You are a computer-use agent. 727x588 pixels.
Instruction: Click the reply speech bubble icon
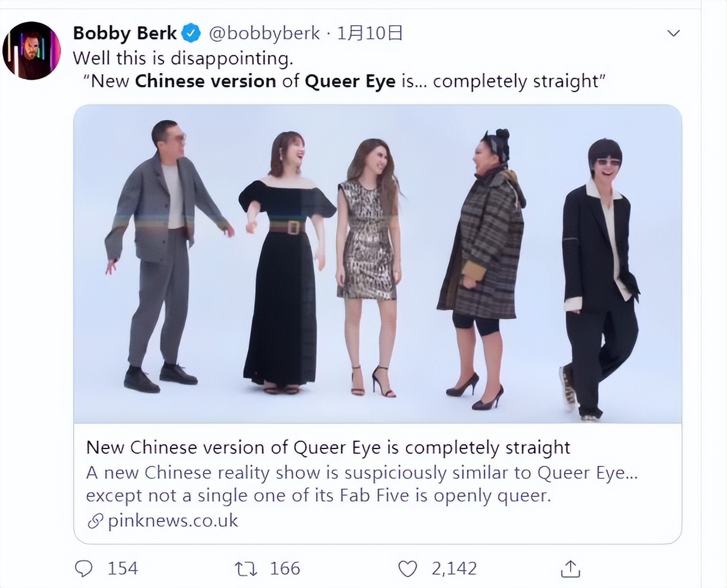(x=83, y=568)
